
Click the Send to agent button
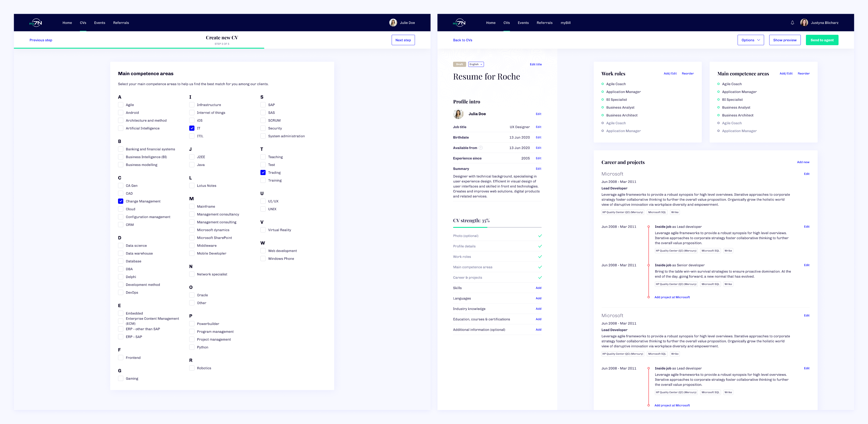coord(822,40)
